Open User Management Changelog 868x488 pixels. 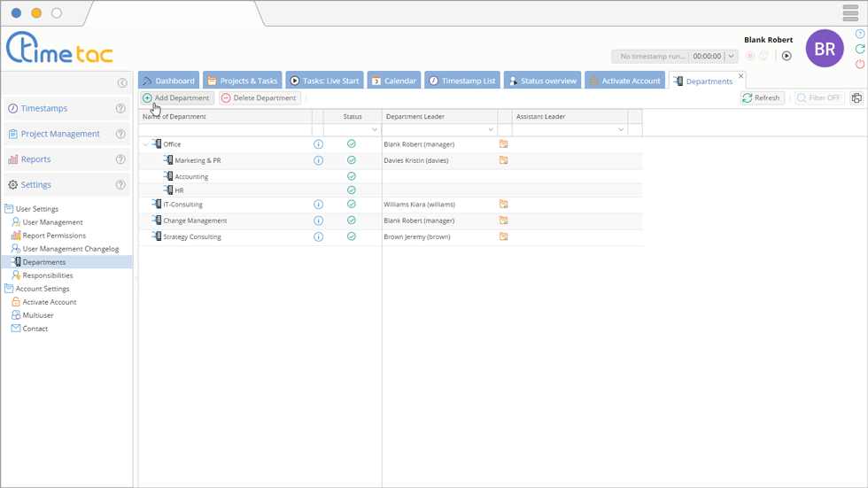pyautogui.click(x=71, y=248)
